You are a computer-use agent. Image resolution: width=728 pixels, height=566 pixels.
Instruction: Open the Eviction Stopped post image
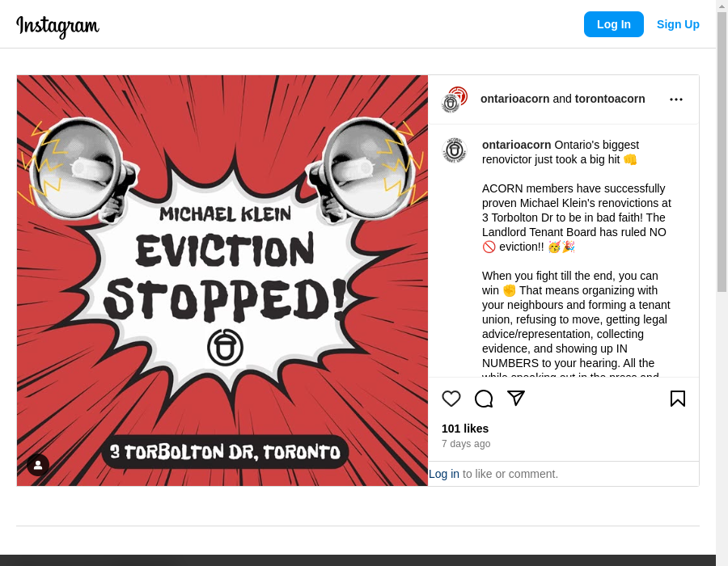tap(222, 281)
